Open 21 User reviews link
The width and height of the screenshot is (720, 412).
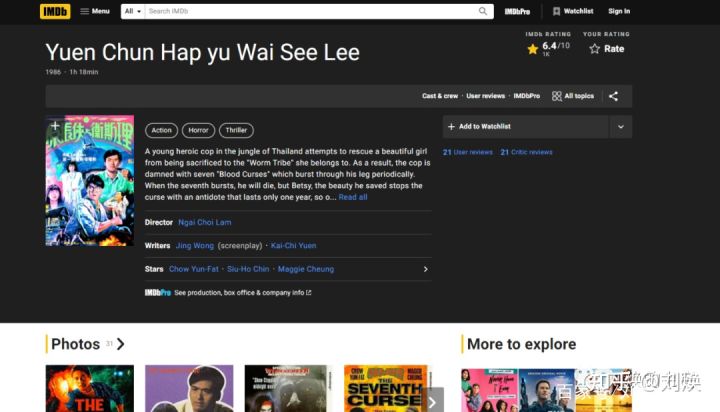(467, 152)
